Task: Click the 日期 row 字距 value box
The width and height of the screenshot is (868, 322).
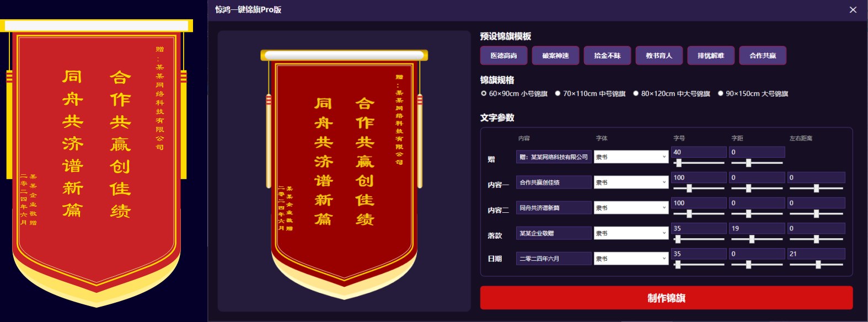Action: coord(757,254)
